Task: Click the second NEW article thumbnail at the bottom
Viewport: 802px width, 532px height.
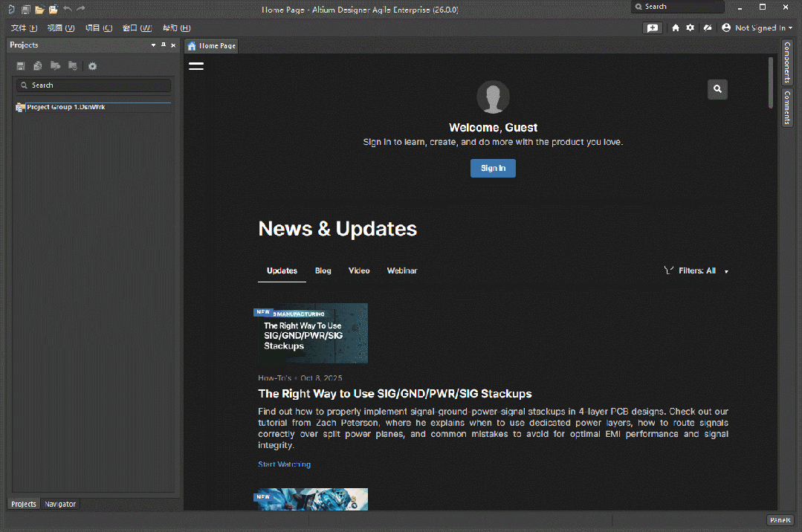Action: pos(311,499)
